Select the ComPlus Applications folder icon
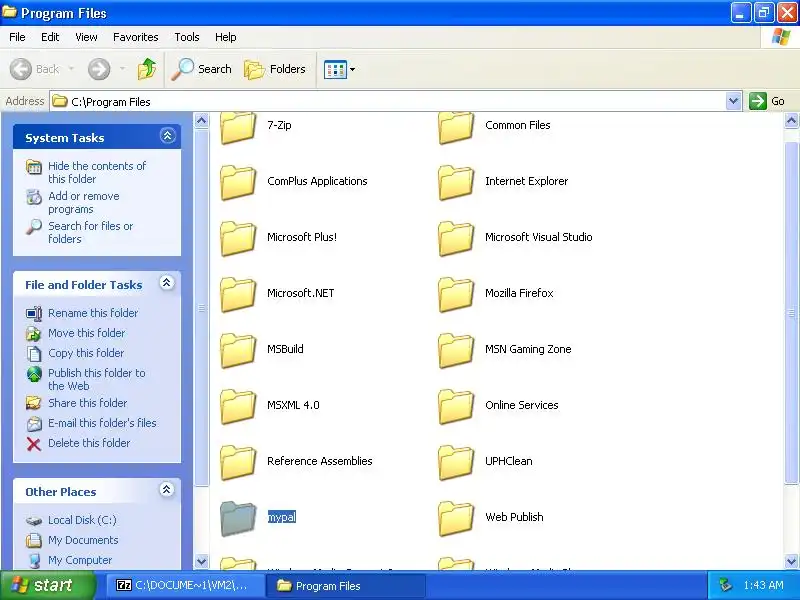This screenshot has height=600, width=800. (238, 182)
